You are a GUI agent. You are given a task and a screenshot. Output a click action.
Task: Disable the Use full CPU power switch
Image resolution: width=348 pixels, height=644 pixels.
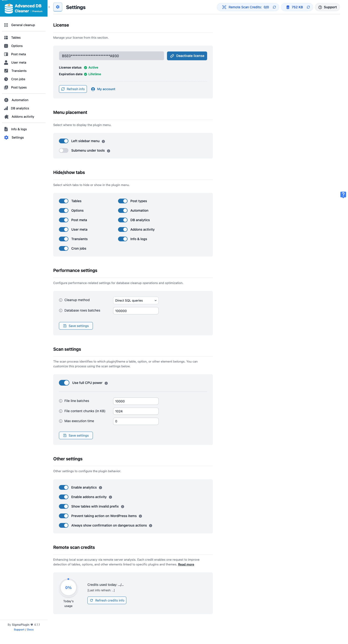tap(64, 383)
